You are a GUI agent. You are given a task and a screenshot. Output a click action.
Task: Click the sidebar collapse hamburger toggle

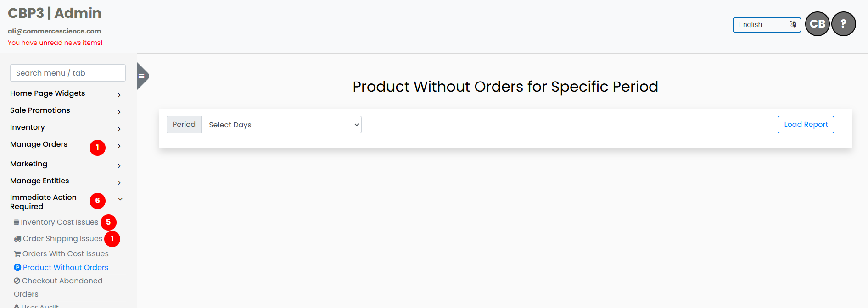[141, 76]
